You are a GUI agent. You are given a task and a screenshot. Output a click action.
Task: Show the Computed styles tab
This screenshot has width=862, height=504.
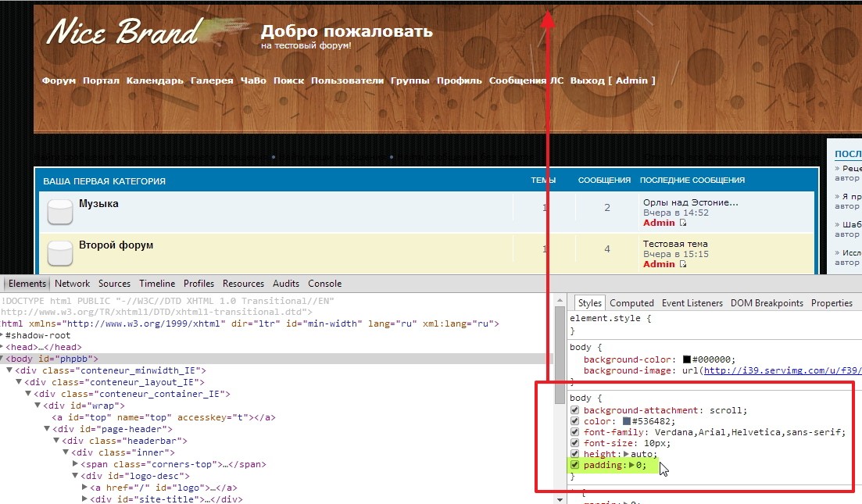(631, 303)
